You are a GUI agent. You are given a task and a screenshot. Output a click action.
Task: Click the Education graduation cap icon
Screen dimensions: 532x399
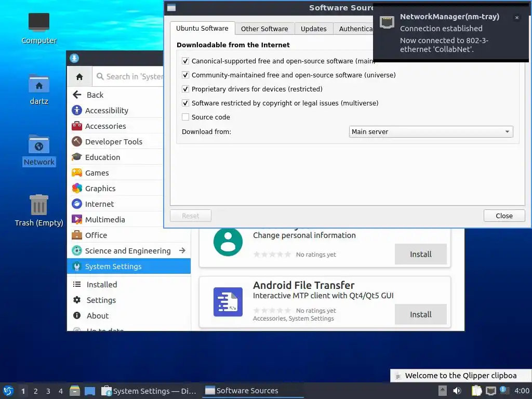click(x=77, y=157)
